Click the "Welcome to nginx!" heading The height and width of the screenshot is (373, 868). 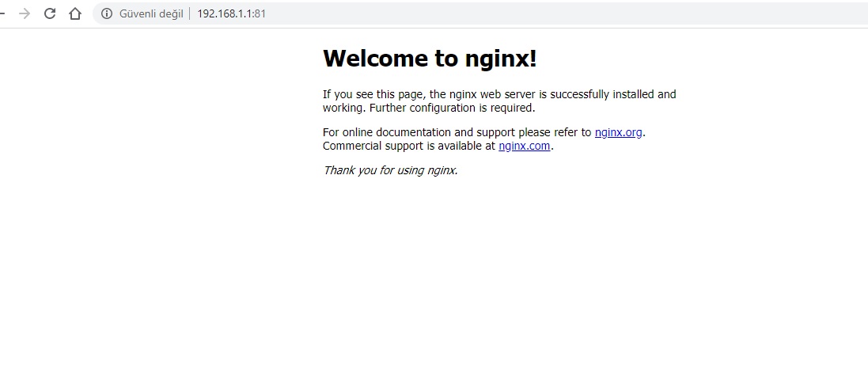(430, 58)
